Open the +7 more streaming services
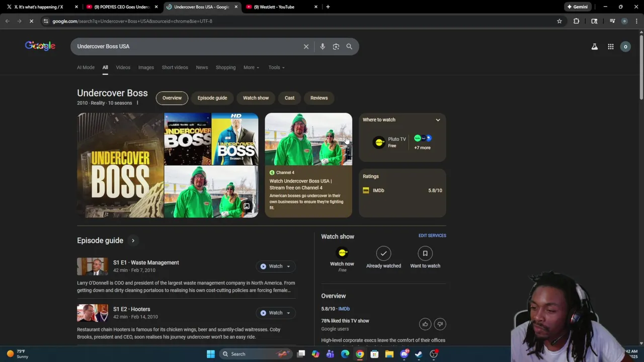This screenshot has width=644, height=362. [x=422, y=142]
